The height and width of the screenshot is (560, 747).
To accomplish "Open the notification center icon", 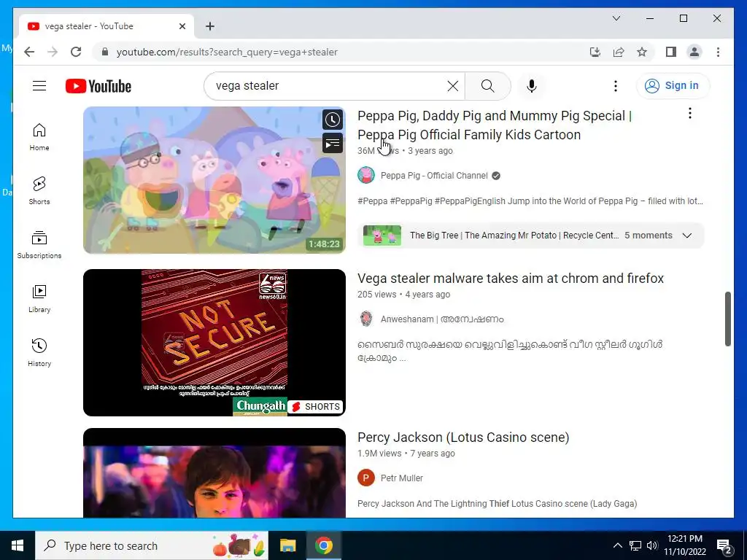I will click(x=724, y=545).
